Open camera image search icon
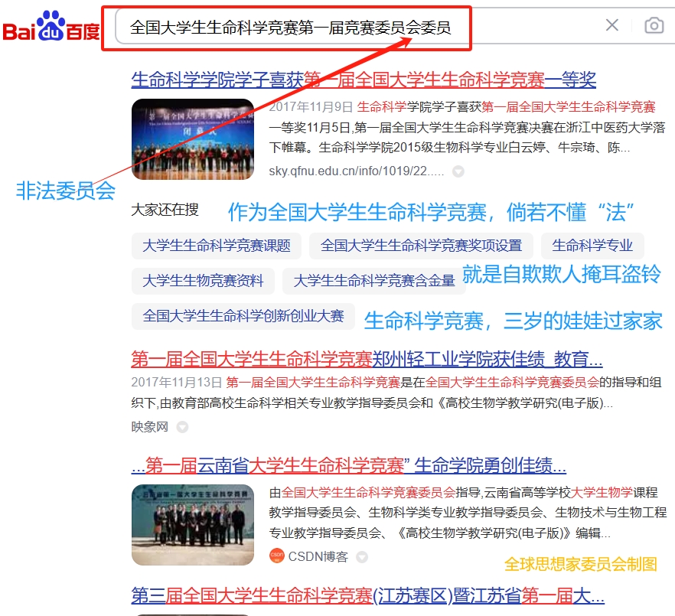The image size is (675, 616). coord(654,25)
